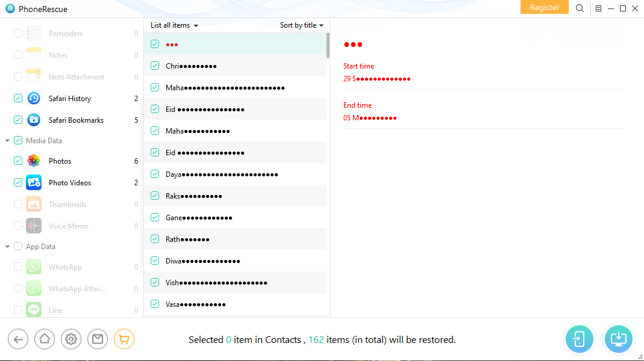This screenshot has height=361, width=644.
Task: Uncheck the Safari History checkbox
Action: [18, 98]
